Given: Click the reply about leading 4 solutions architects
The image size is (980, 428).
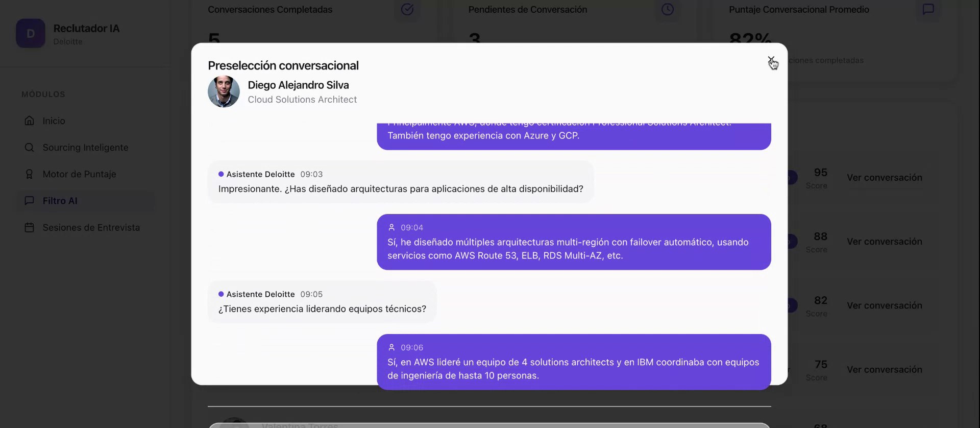Looking at the screenshot, I should pyautogui.click(x=574, y=362).
